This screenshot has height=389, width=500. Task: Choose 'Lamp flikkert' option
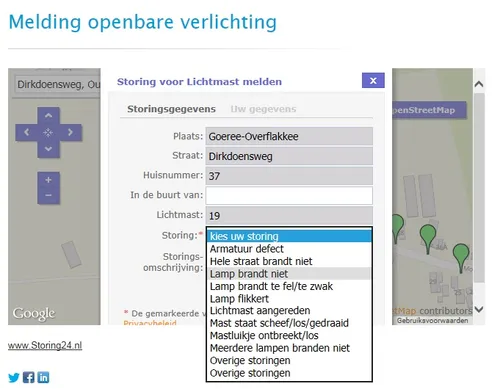(x=289, y=298)
